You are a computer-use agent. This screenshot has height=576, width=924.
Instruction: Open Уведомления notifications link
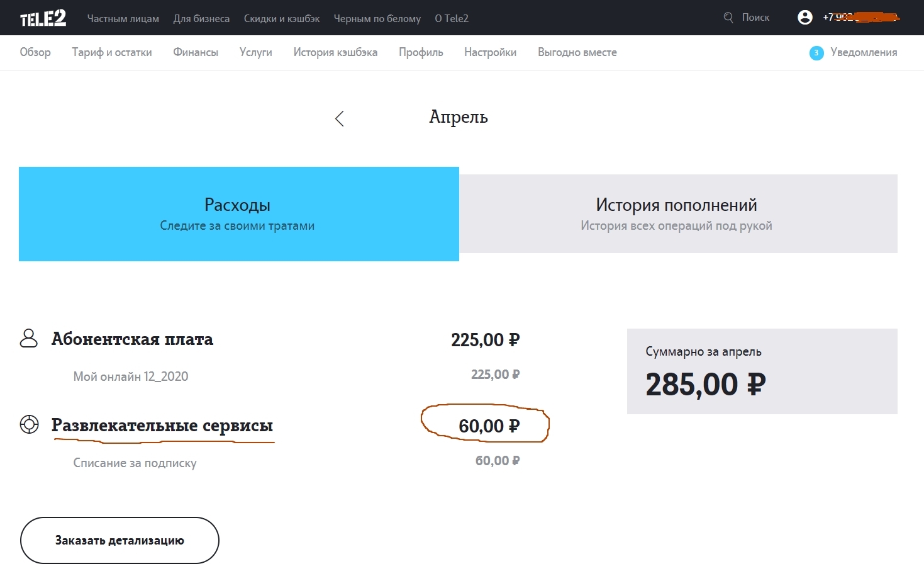pos(864,52)
